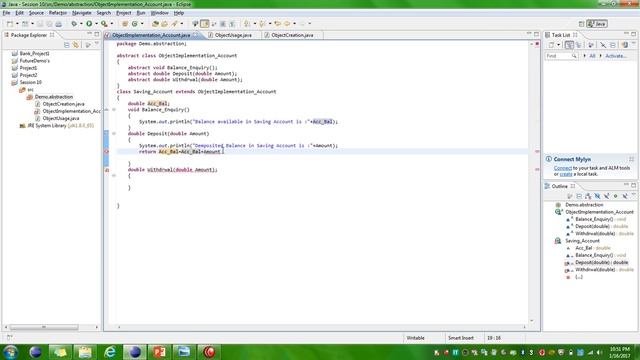Screen dimensions: 640x360
Task: Open PowerPoint from the taskbar
Action: pyautogui.click(x=159, y=352)
